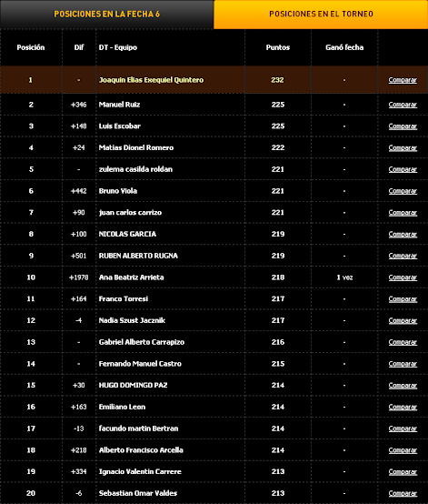
Task: Click the +442 difference for Bruno Viola
Action: pos(79,191)
